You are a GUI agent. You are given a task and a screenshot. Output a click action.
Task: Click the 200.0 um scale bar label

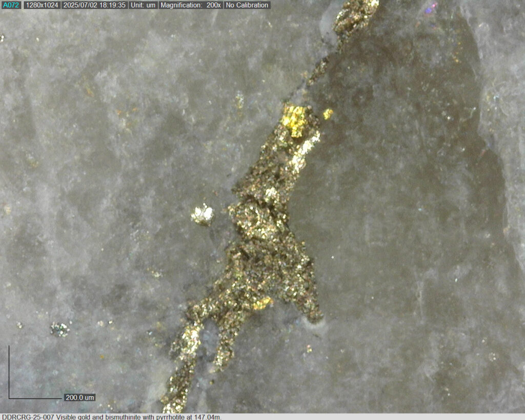point(79,397)
